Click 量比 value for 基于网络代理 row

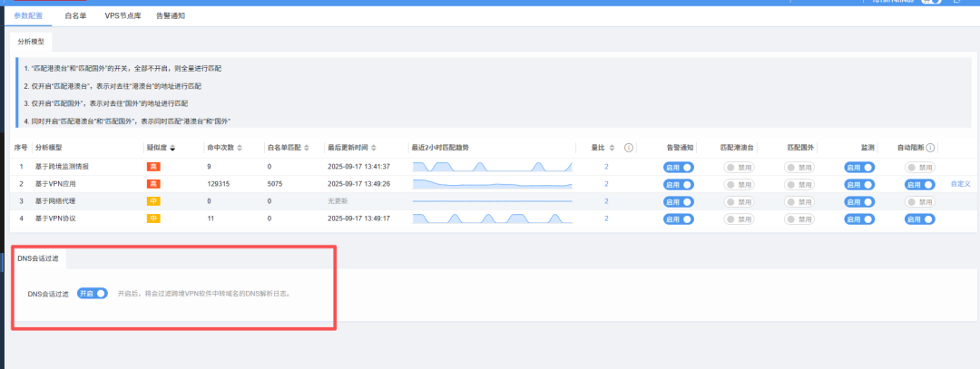[606, 201]
